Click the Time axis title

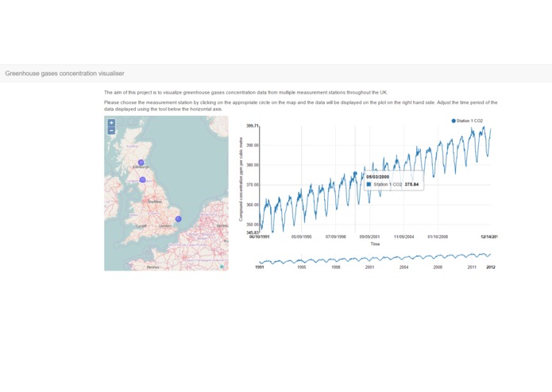click(375, 244)
